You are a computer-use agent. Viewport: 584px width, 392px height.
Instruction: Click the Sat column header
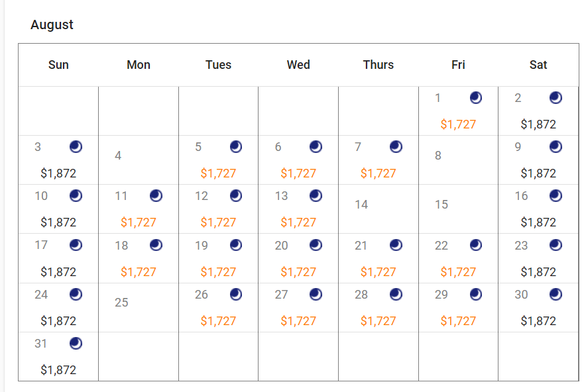[538, 65]
